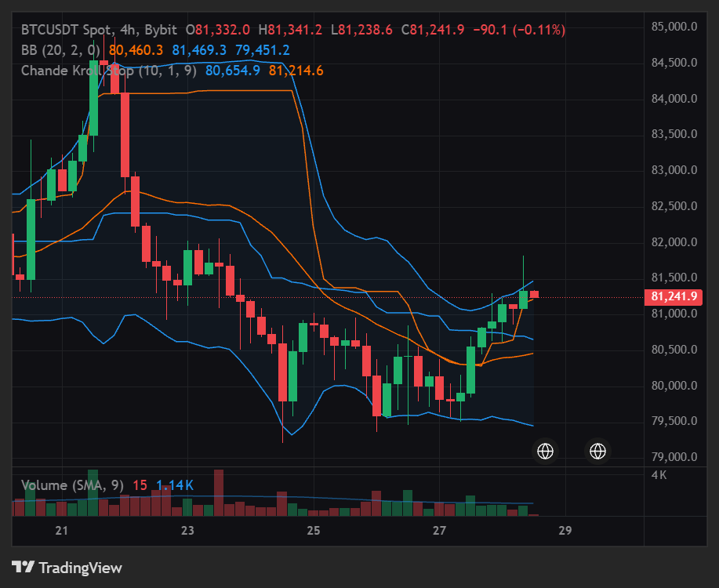
Task: Click the volume SMA value 1.14K
Action: tap(175, 485)
